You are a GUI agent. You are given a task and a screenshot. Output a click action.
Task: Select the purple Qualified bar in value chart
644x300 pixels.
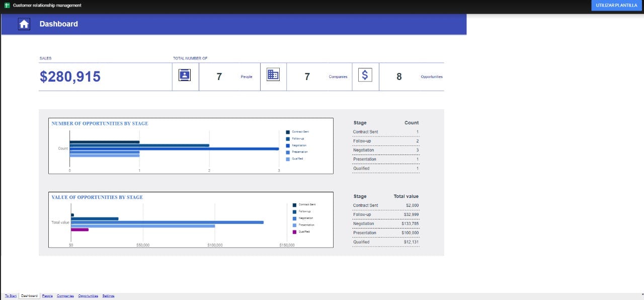click(x=79, y=230)
